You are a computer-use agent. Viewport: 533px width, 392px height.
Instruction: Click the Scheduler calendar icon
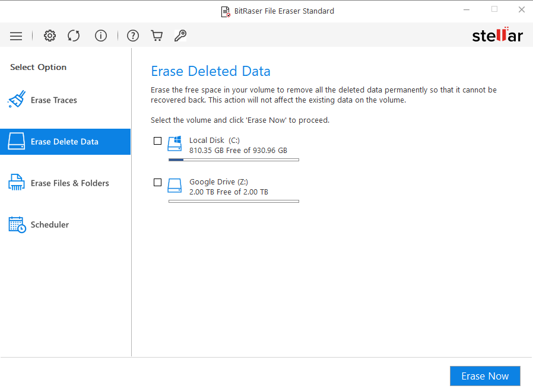coord(17,225)
